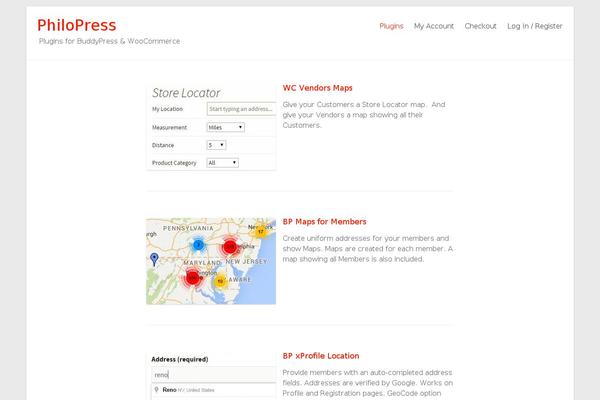Click the yellow cluster near Delaware
Image resolution: width=600 pixels, height=400 pixels.
coord(220,281)
